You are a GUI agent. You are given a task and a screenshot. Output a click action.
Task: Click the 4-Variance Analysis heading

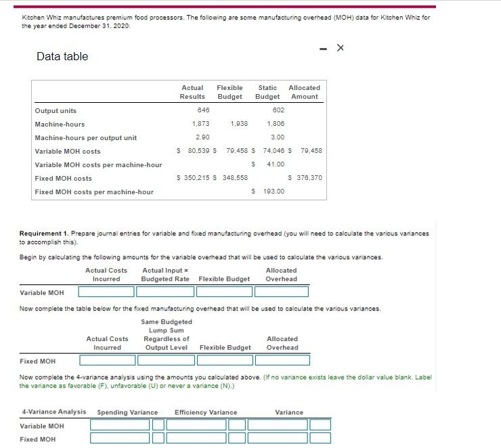pos(54,412)
